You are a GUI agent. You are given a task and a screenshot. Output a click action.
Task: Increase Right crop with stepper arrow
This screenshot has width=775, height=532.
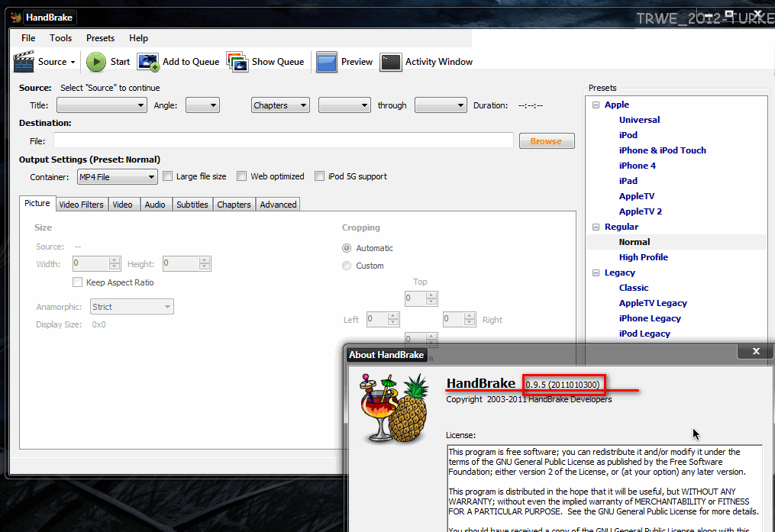tap(470, 316)
